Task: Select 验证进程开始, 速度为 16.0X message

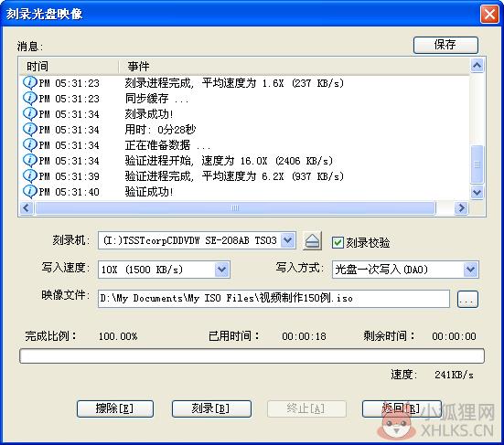Action: [229, 161]
